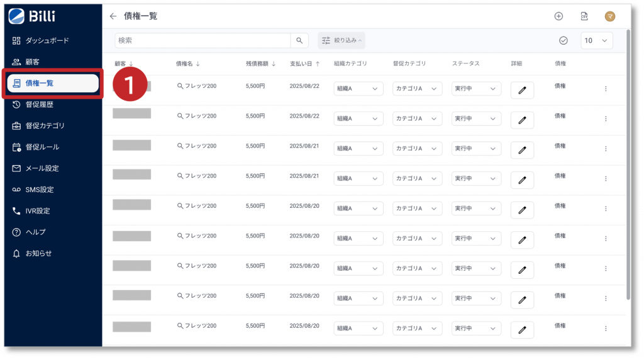Click the checkmark circle icon
This screenshot has height=358, width=644.
563,40
